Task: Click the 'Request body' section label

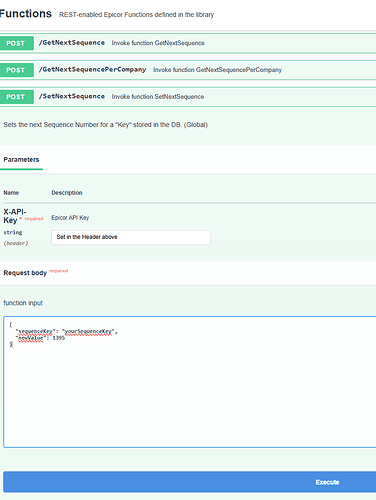Action: tap(25, 273)
